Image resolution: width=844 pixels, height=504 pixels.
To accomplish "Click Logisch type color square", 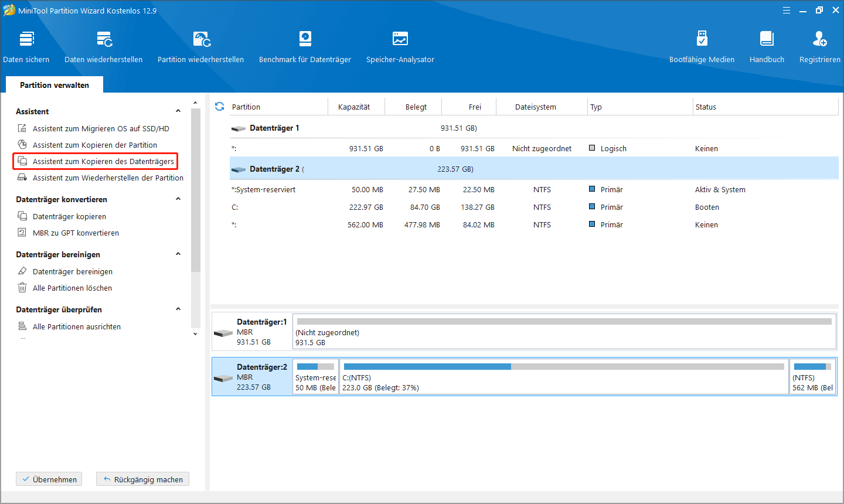I will pos(592,148).
